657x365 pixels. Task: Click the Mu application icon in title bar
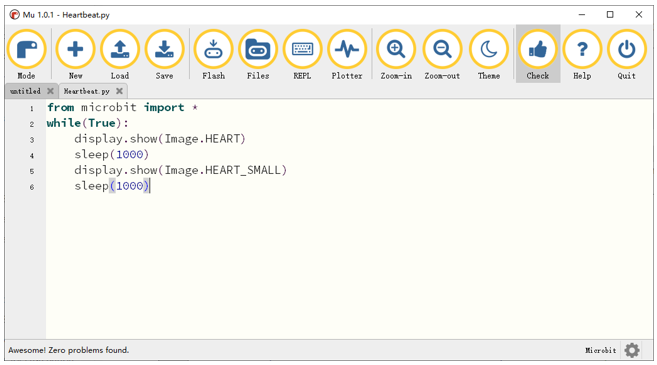pos(15,15)
